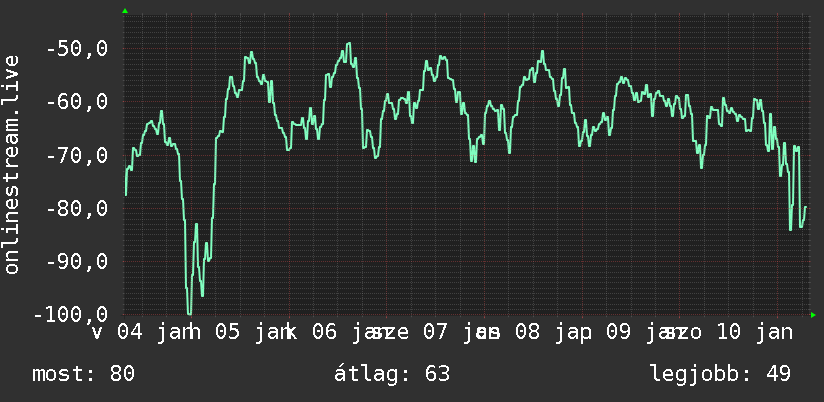824x402 pixels.
Task: Click the '05 jan' date label
Action: pyautogui.click(x=254, y=333)
